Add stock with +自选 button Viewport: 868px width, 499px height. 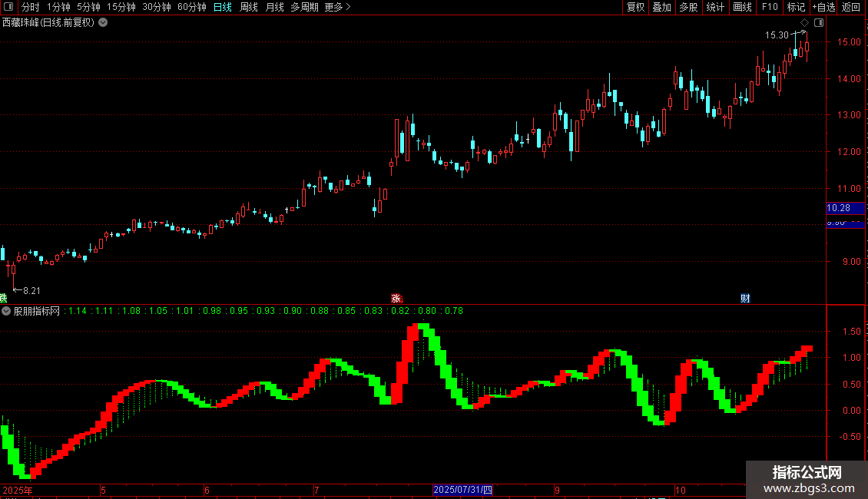tap(823, 7)
